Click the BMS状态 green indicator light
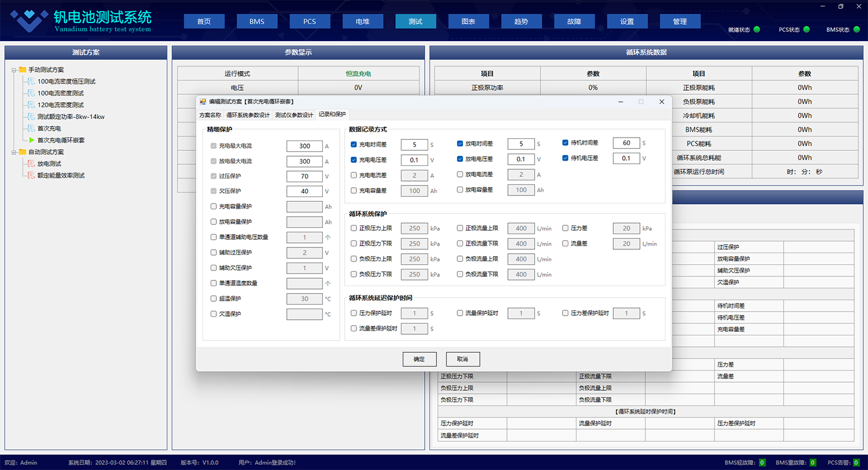Screen dimensions: 868x470 point(856,29)
